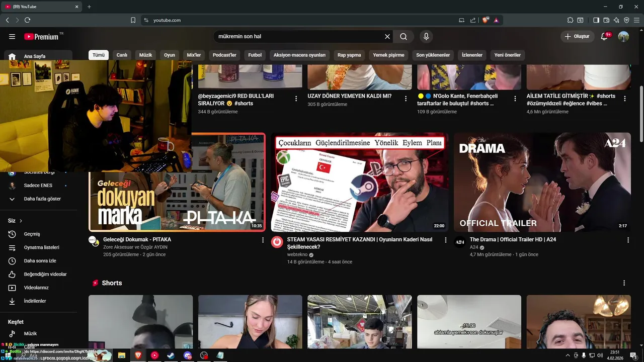Open the YouTube hamburger guide menu
This screenshot has width=644, height=362.
12,37
